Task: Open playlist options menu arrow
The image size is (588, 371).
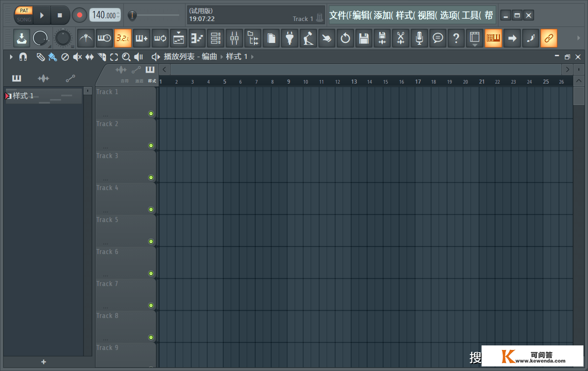Action: pos(11,57)
